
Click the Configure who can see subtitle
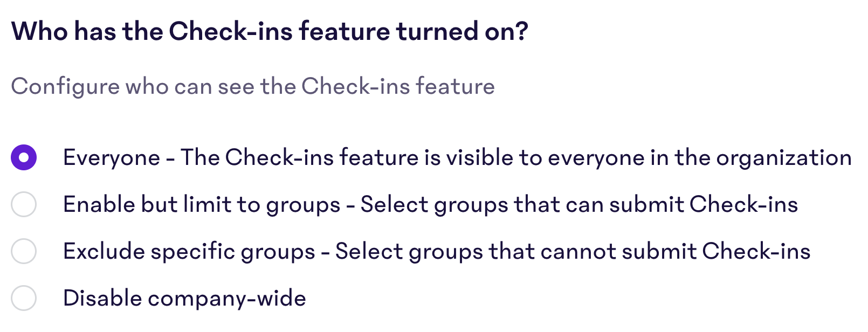(253, 85)
